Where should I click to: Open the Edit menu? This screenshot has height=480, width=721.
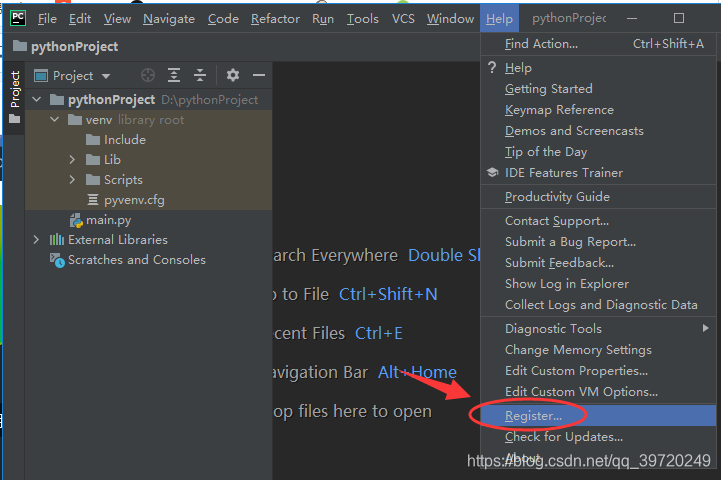[x=80, y=19]
